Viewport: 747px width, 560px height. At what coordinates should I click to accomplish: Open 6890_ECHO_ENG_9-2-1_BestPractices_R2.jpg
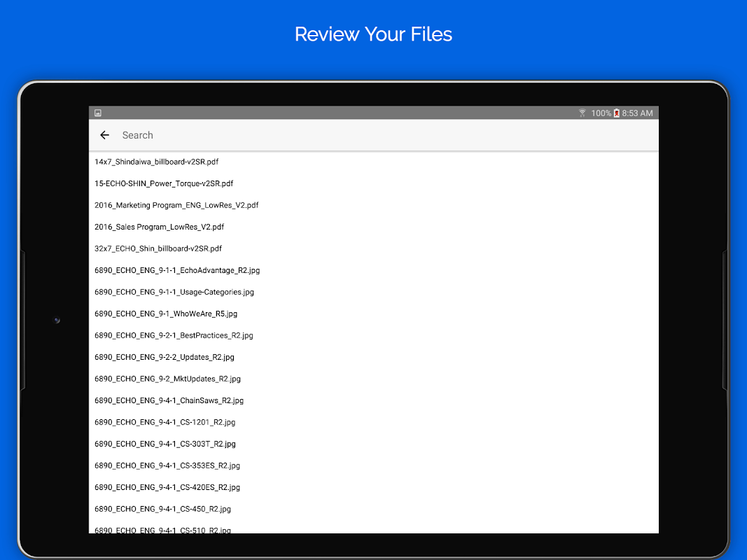374,335
